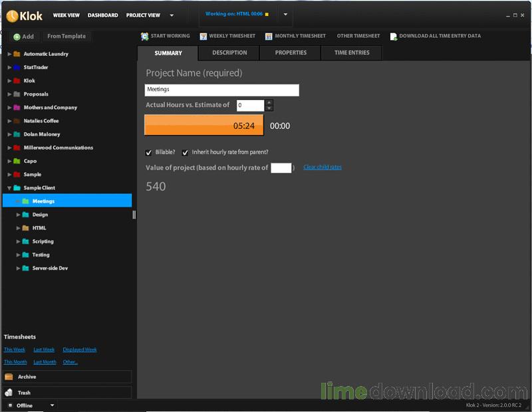The width and height of the screenshot is (532, 412).
Task: Open This Month timesheet link
Action: point(15,361)
